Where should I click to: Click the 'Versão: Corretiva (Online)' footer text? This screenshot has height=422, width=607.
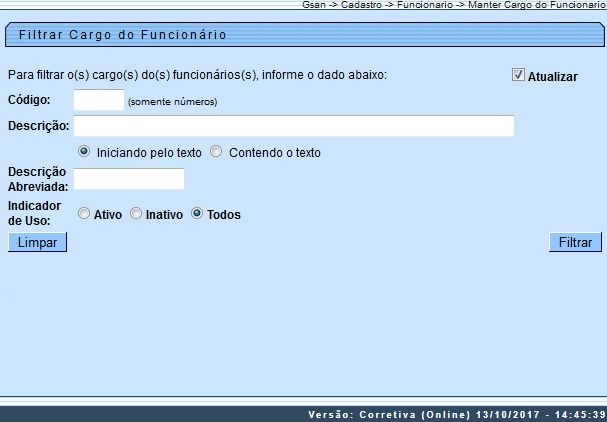389,415
